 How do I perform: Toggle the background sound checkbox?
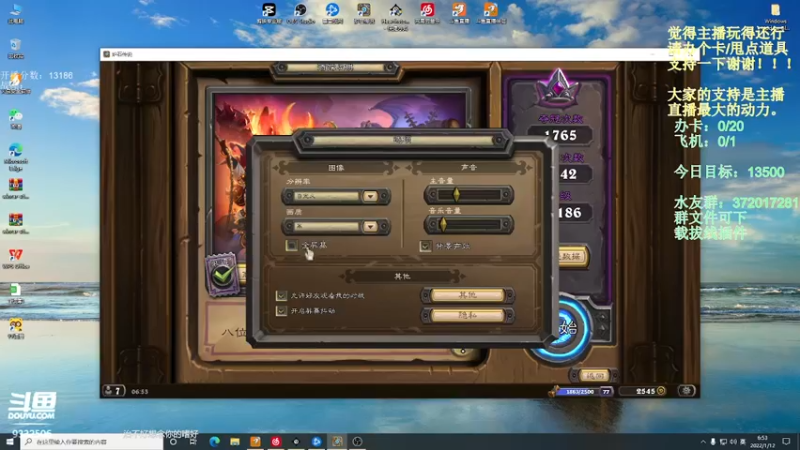pos(425,246)
